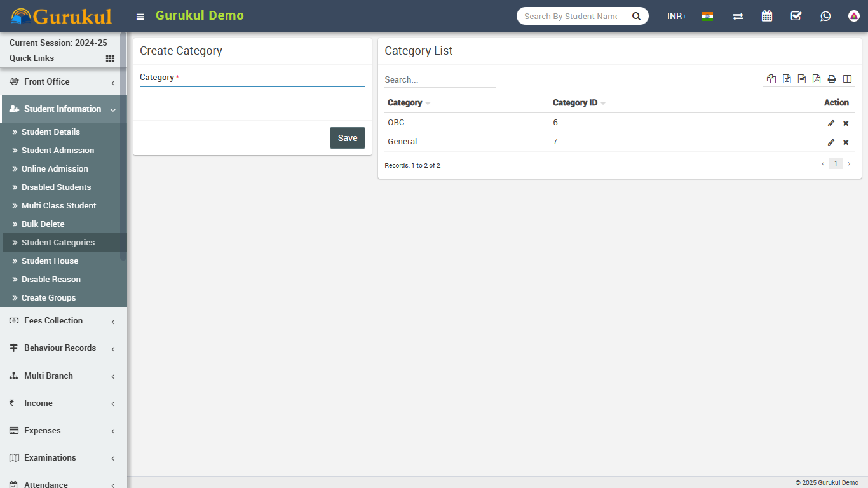Open the calendar icon in top bar
Screen dimensions: 868x488
pos(767,16)
